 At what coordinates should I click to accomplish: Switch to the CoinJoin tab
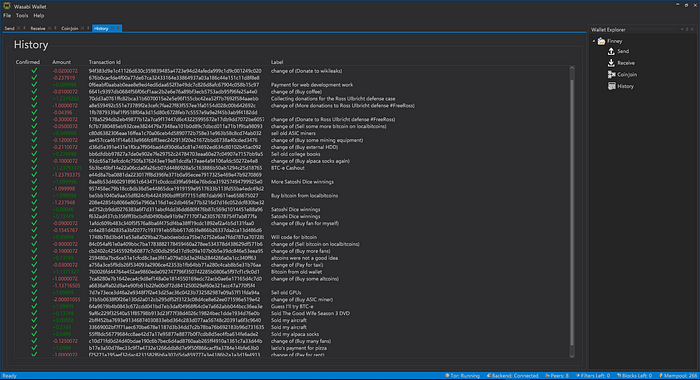coord(69,28)
